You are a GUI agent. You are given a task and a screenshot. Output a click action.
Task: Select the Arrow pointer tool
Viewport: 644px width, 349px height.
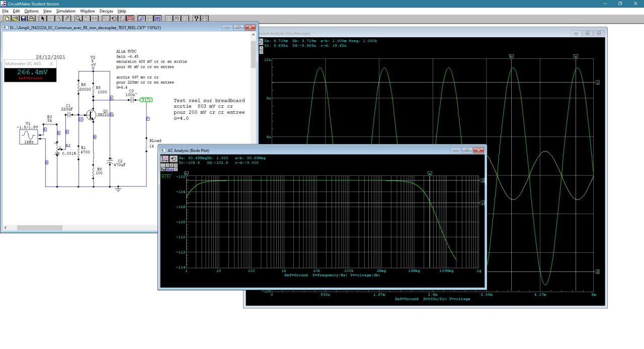click(x=43, y=18)
